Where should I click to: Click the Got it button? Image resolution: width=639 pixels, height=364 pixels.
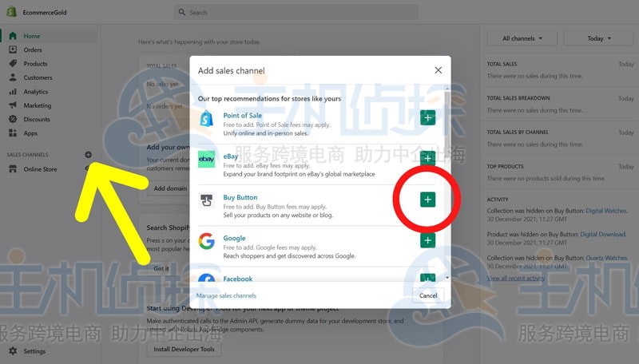[161, 268]
